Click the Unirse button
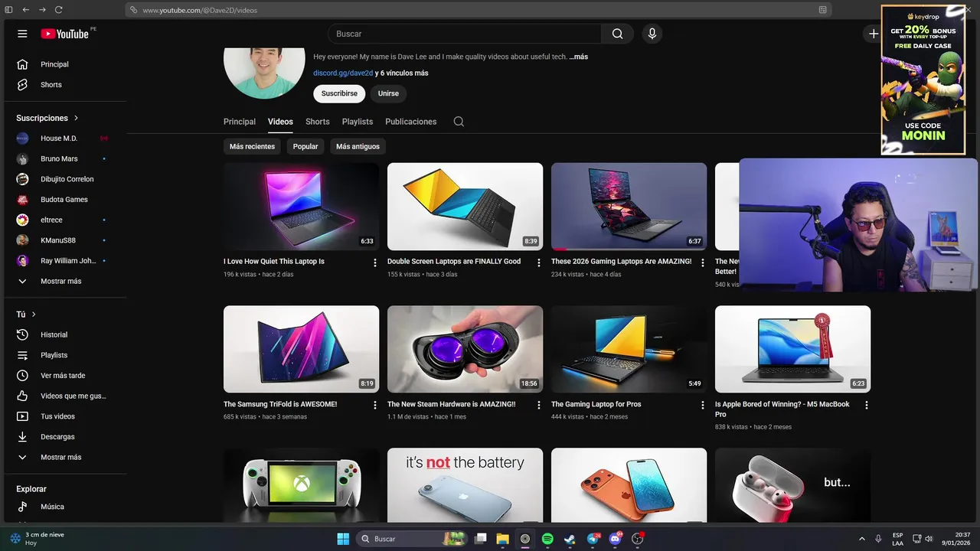 [388, 93]
